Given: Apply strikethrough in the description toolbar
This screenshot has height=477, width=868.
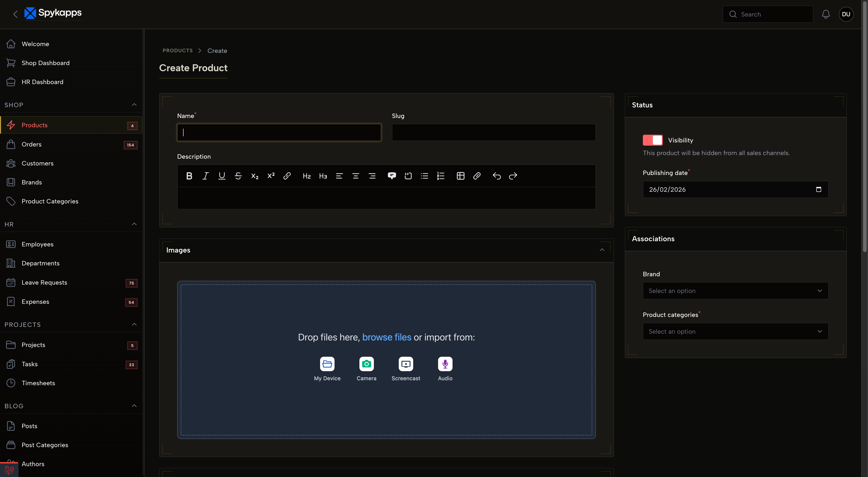Looking at the screenshot, I should (238, 176).
